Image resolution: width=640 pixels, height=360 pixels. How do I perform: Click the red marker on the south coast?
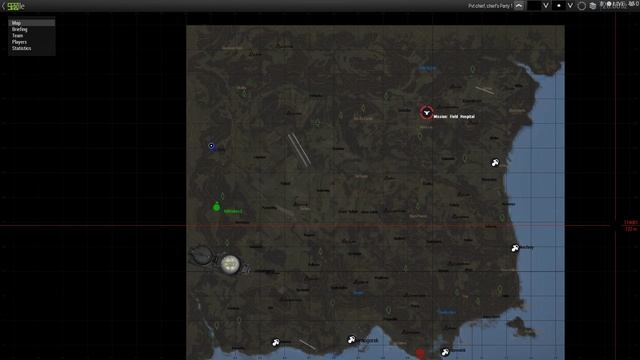[420, 353]
